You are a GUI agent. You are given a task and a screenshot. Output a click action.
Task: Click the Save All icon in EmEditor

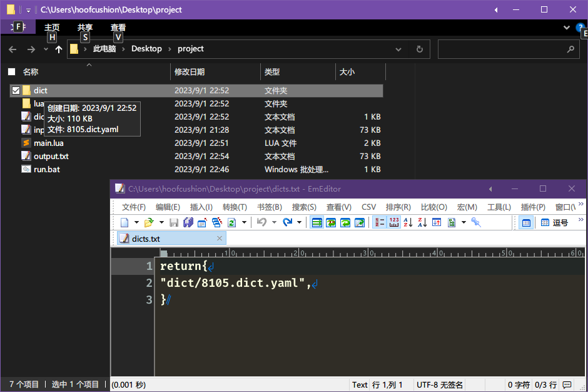[188, 223]
